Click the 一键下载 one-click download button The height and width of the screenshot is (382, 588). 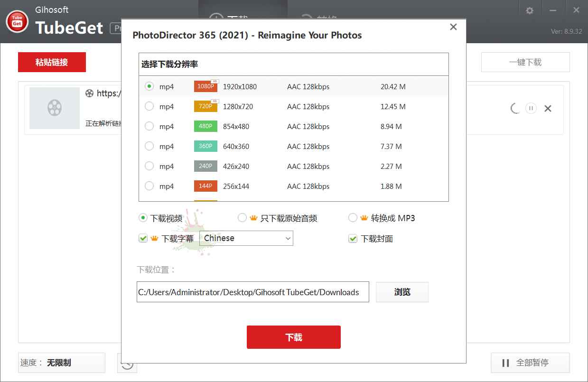(525, 62)
